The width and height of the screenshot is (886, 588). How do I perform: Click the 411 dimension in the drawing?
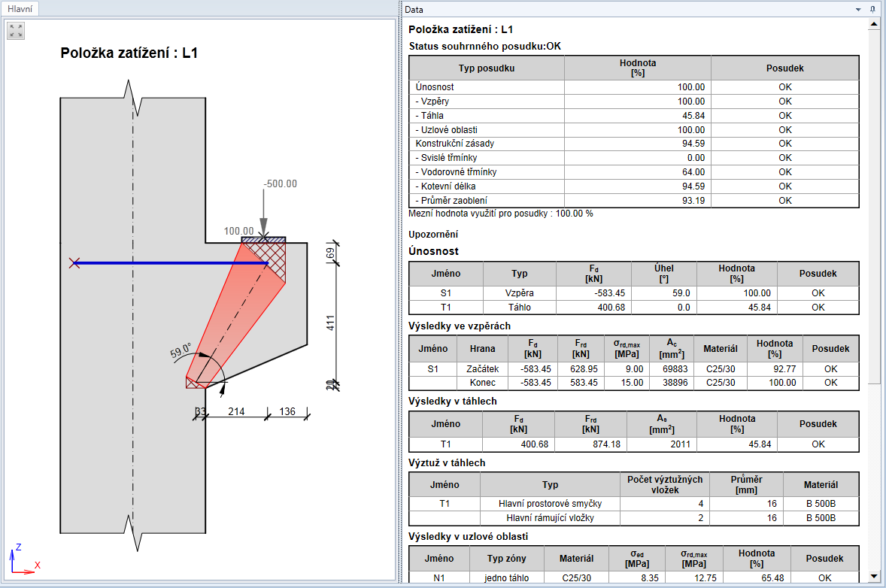[330, 323]
